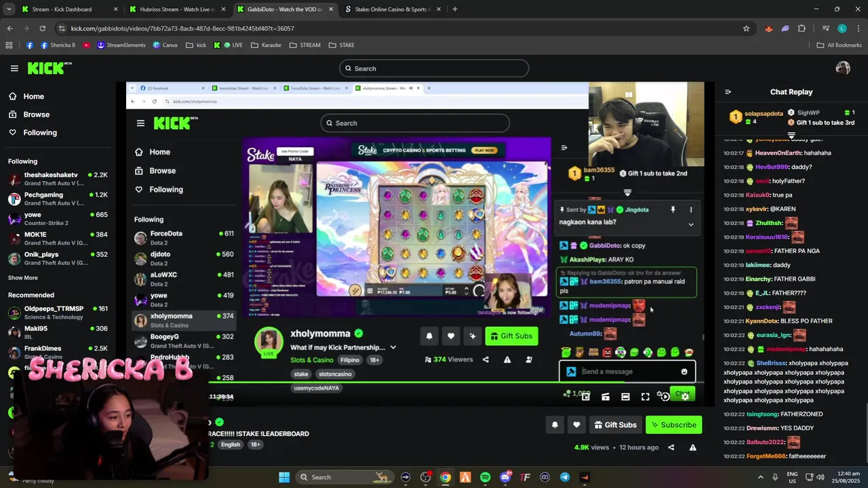The height and width of the screenshot is (488, 868).
Task: Switch to Stake Online Casino tab
Action: (x=393, y=9)
